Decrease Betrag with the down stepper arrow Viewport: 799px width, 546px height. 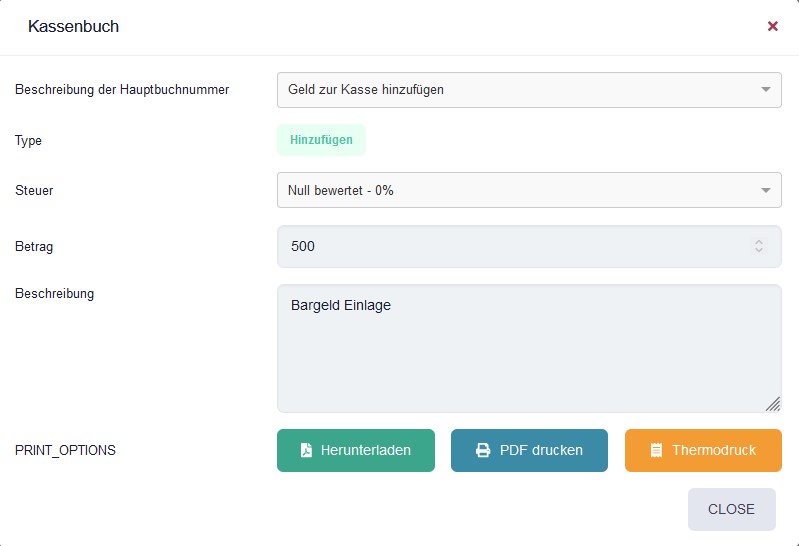point(759,250)
